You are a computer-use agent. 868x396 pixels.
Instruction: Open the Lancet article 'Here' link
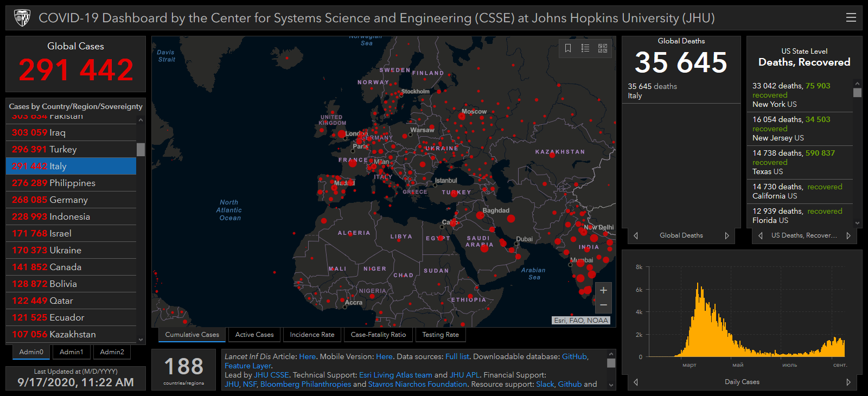[x=307, y=356]
